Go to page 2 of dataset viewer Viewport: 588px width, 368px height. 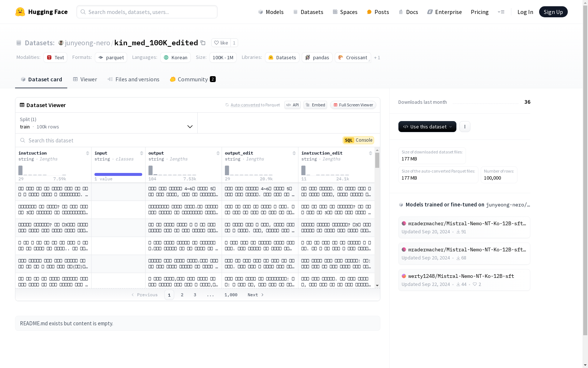click(x=182, y=295)
